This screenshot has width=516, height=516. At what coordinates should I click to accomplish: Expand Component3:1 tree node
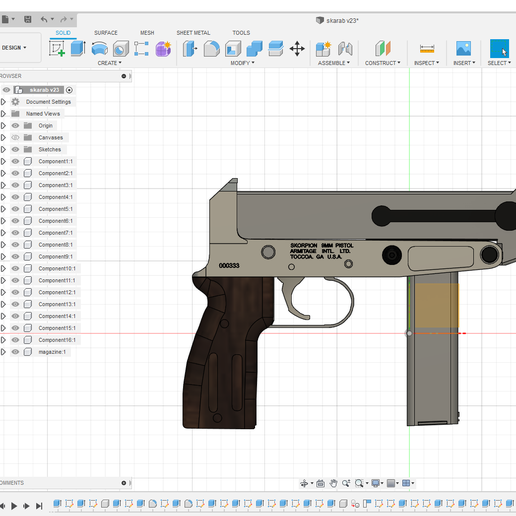3,185
